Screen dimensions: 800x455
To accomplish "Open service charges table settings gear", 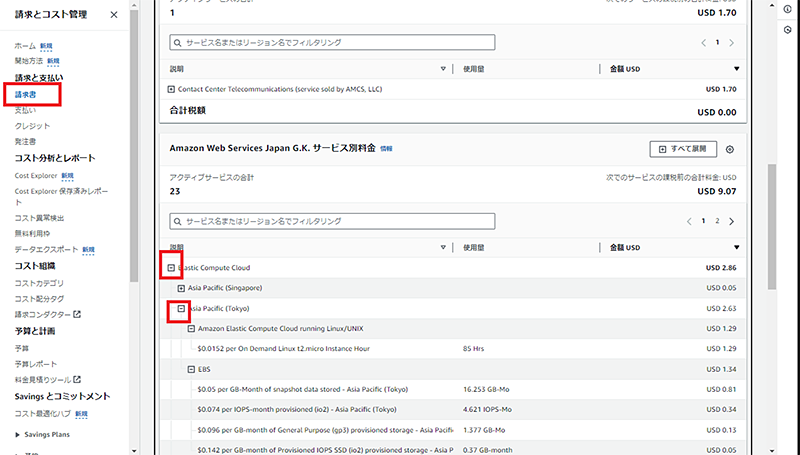I will click(730, 149).
